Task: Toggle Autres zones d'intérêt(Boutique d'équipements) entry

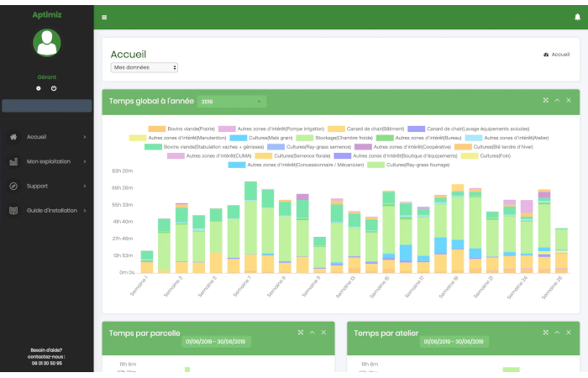Action: tap(396, 156)
